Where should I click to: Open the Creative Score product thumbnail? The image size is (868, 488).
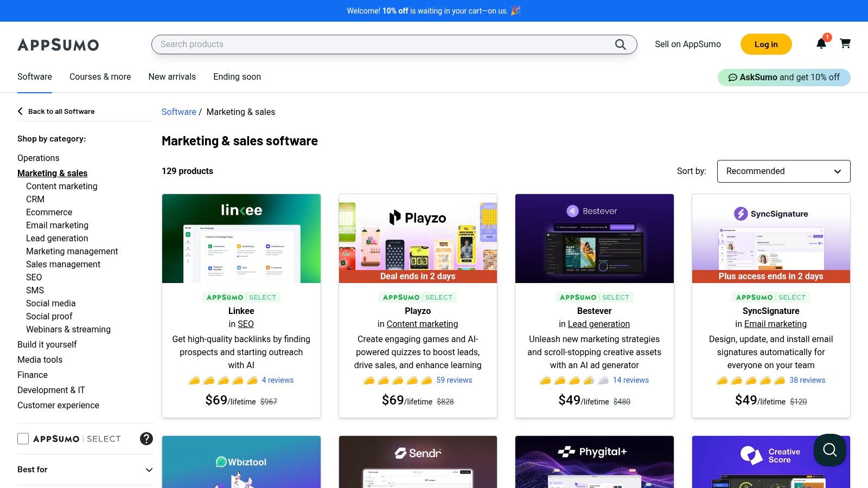click(x=771, y=462)
